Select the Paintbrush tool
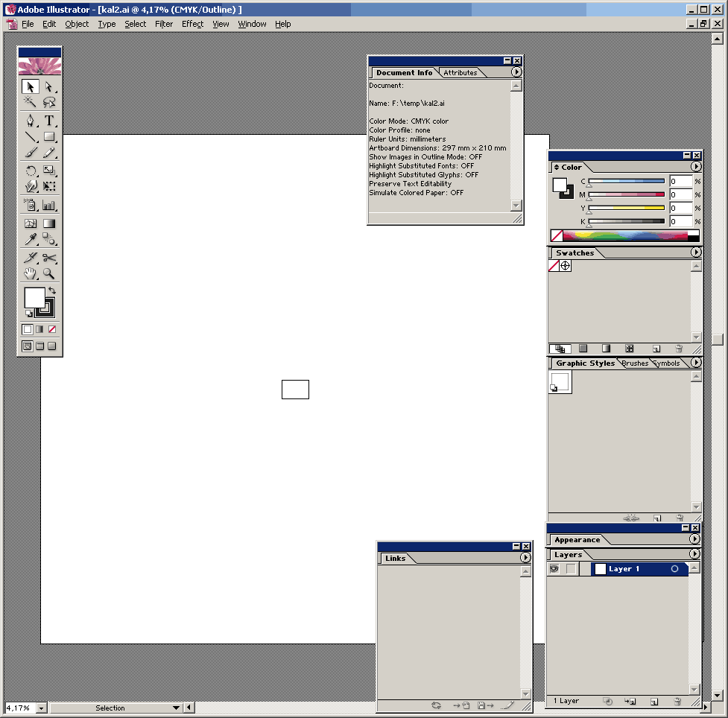 point(31,152)
